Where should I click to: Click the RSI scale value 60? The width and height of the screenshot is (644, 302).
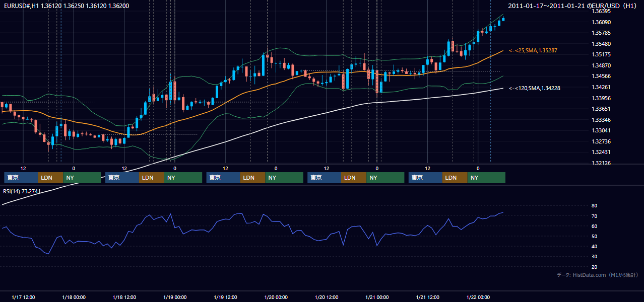pos(594,226)
